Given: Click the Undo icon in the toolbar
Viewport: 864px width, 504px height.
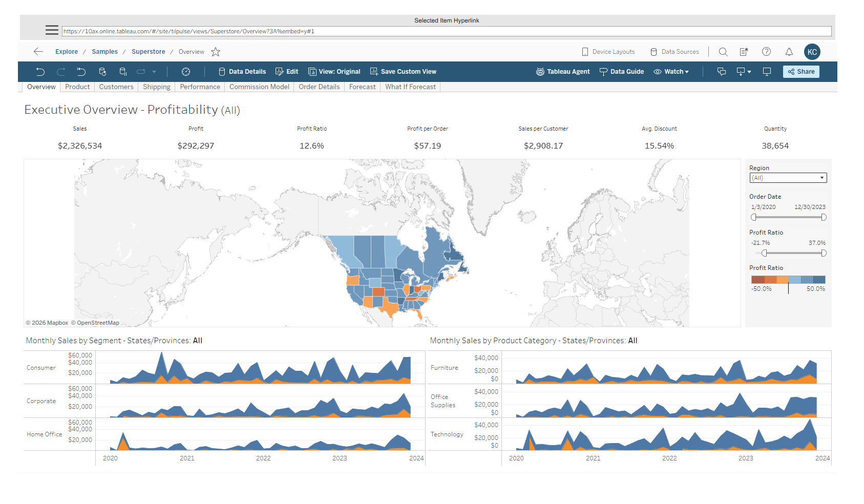Looking at the screenshot, I should [40, 72].
